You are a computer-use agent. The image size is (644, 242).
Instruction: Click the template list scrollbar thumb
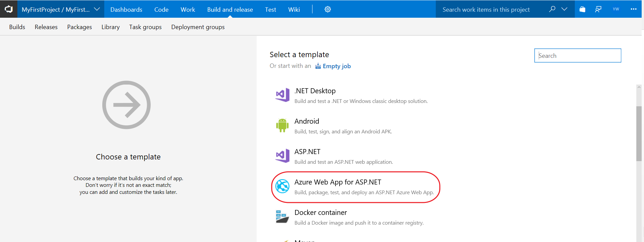[639, 134]
